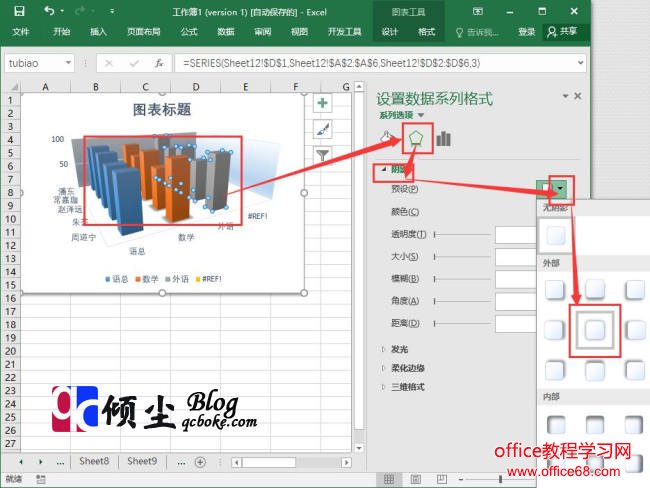Open the Name Box dropdown arrow

68,63
